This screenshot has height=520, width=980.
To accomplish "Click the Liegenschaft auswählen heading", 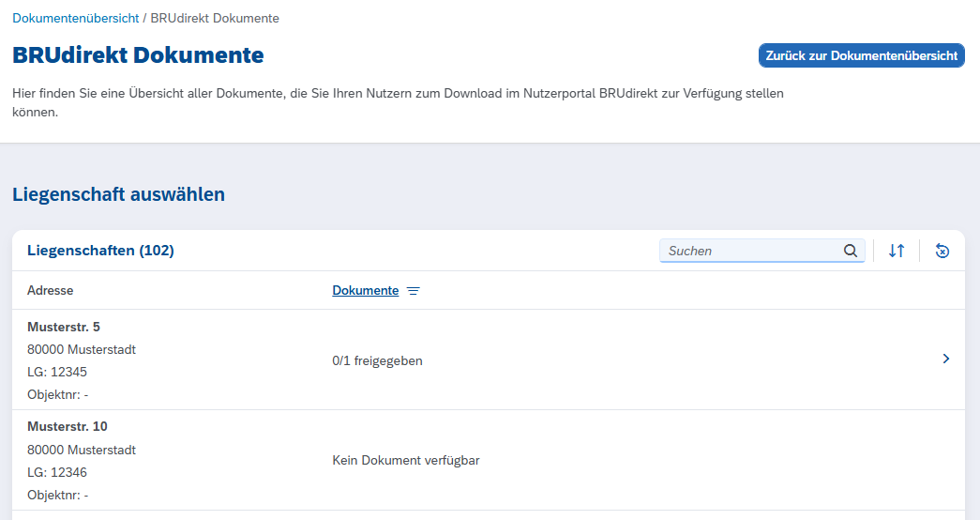I will [x=118, y=195].
